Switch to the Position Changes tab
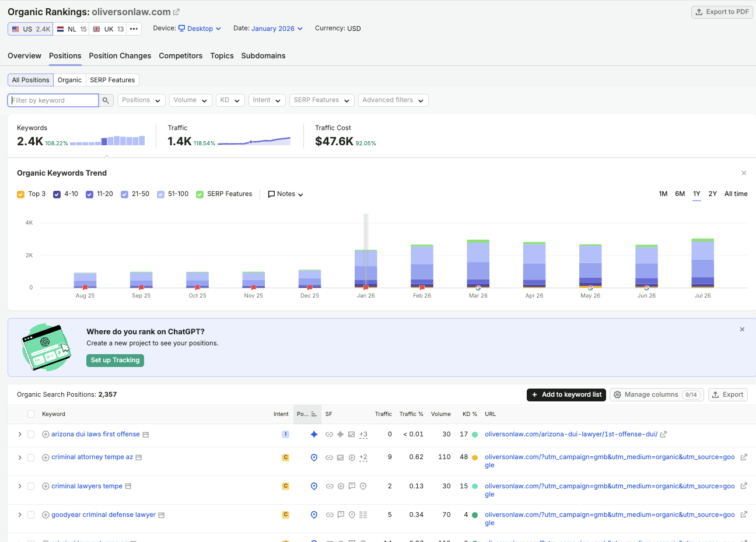Image resolution: width=756 pixels, height=542 pixels. point(120,56)
